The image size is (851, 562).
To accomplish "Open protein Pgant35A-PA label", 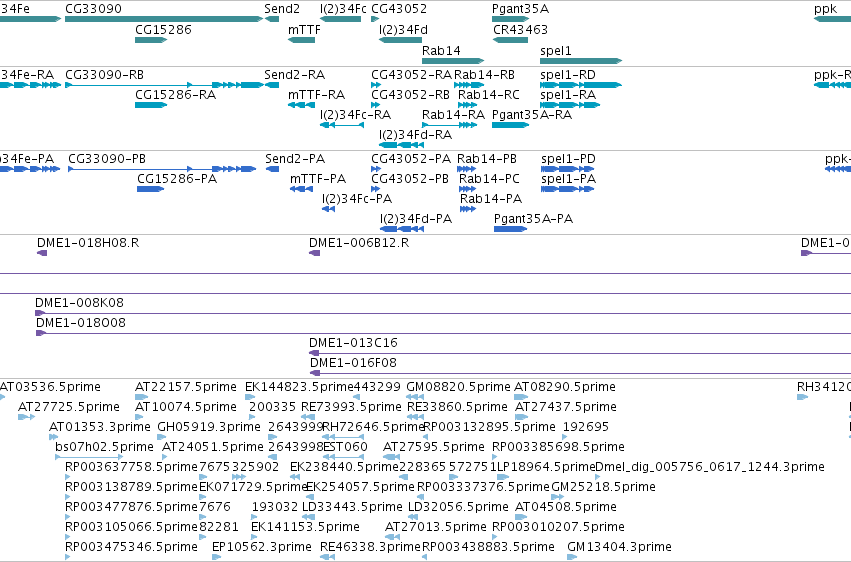I will coord(534,219).
